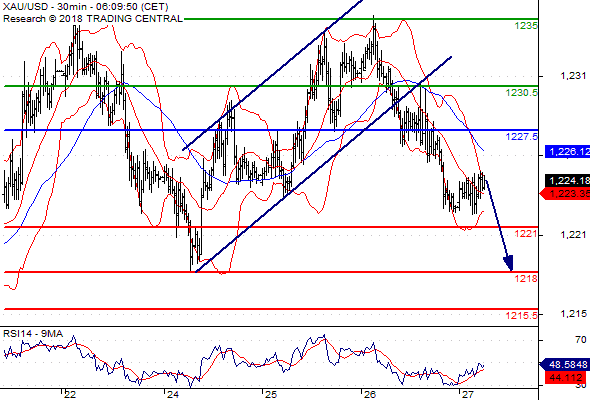
Task: Click the blue 1227.5 pivot label
Action: pyautogui.click(x=522, y=137)
